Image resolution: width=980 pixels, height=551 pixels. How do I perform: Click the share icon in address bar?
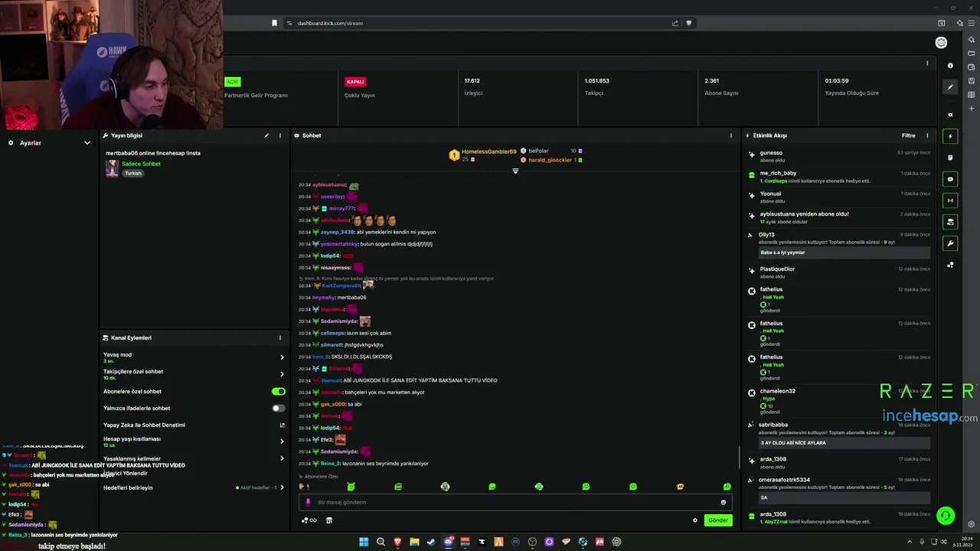[675, 23]
